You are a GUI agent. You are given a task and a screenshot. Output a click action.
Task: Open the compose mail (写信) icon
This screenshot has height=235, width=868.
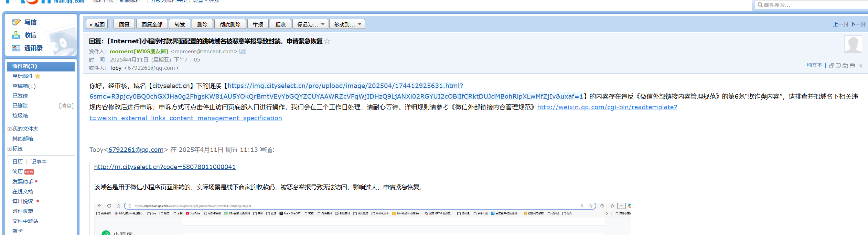[x=16, y=22]
